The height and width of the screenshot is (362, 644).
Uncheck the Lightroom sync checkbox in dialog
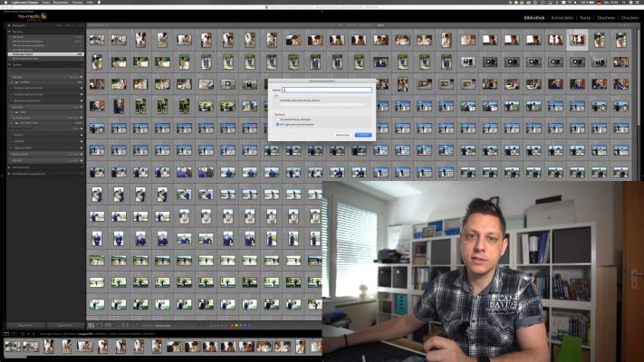(275, 124)
